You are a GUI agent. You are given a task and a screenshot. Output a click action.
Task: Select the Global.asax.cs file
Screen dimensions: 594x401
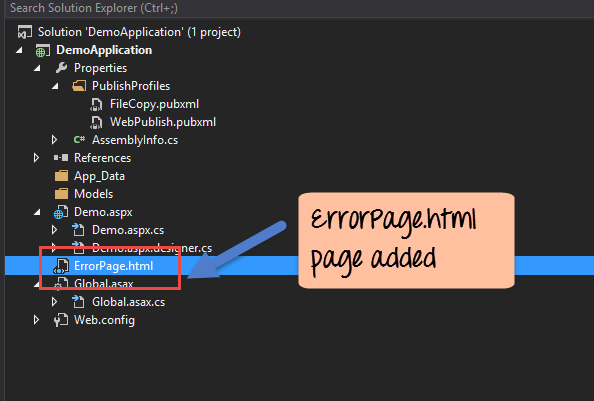click(x=128, y=302)
